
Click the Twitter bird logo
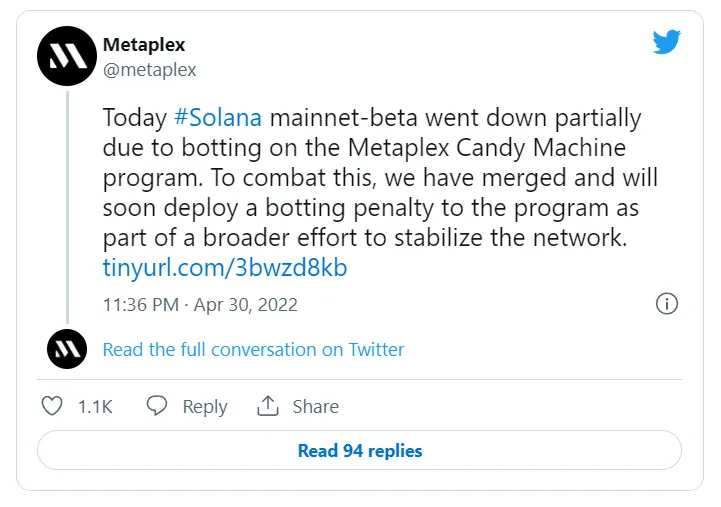(x=666, y=42)
